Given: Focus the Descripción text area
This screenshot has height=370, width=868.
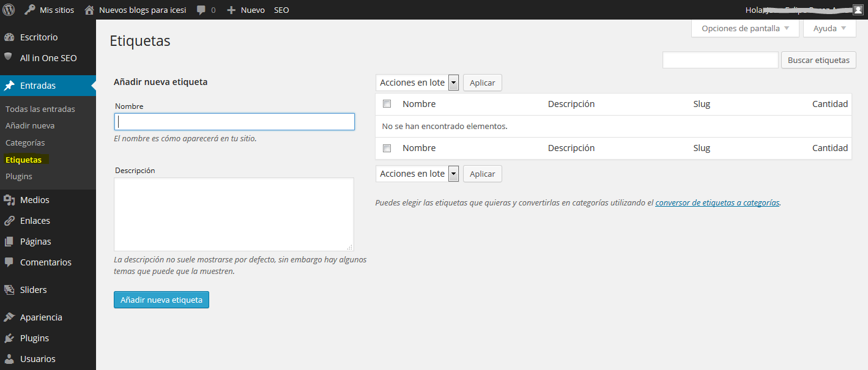Looking at the screenshot, I should [234, 214].
